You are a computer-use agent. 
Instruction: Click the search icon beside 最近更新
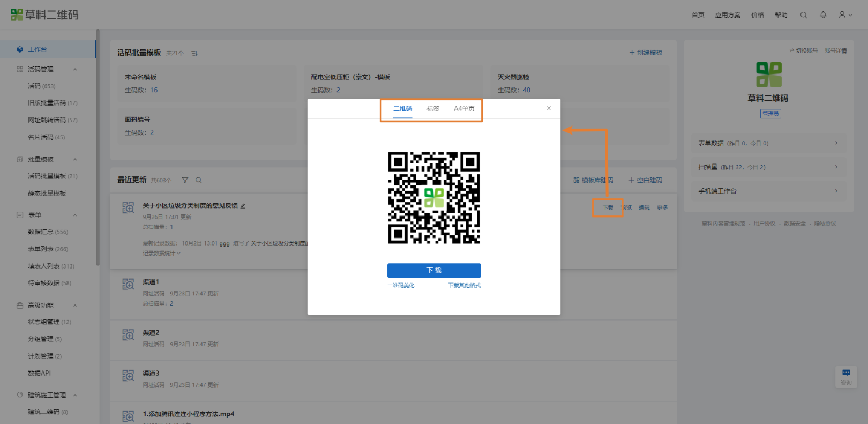pos(199,180)
